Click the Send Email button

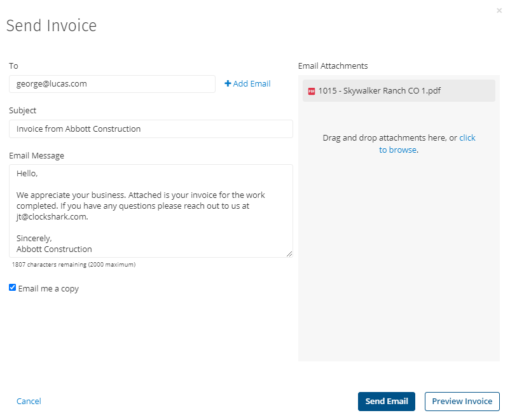(x=387, y=401)
